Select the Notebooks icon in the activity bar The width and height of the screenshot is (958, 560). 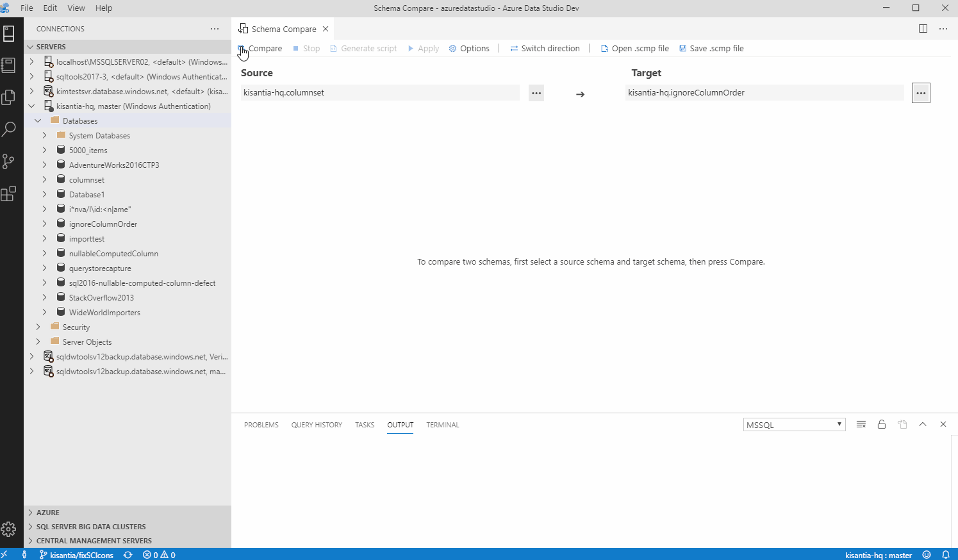(x=9, y=65)
